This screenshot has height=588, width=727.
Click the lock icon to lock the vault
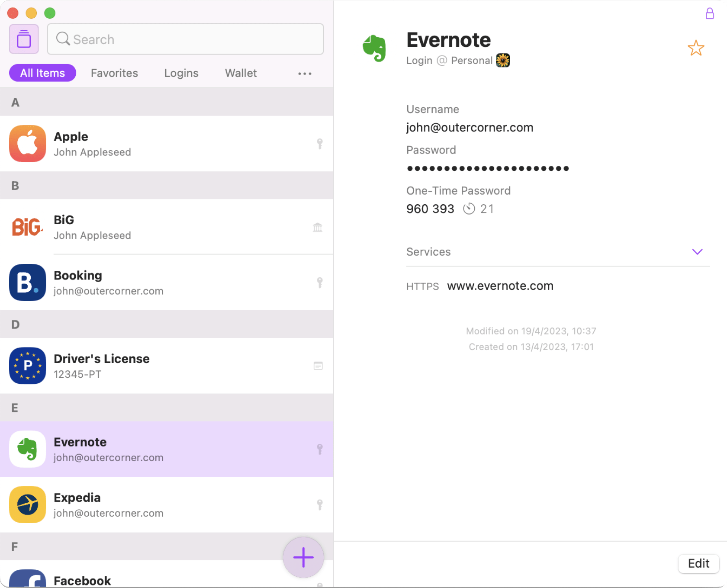point(709,14)
